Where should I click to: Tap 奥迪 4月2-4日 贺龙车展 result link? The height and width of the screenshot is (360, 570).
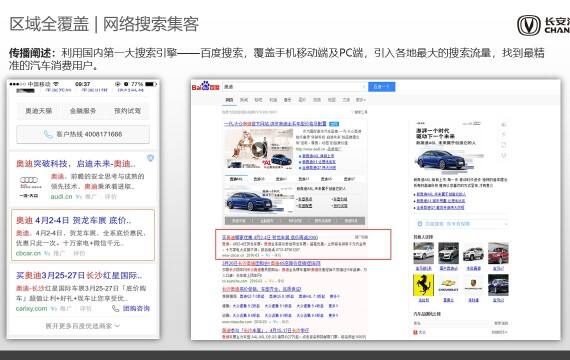(73, 220)
